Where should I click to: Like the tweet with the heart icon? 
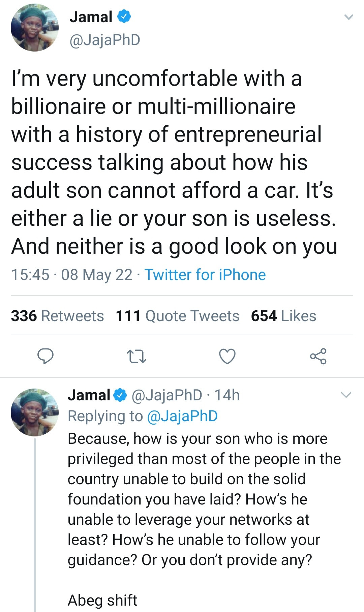point(227,356)
